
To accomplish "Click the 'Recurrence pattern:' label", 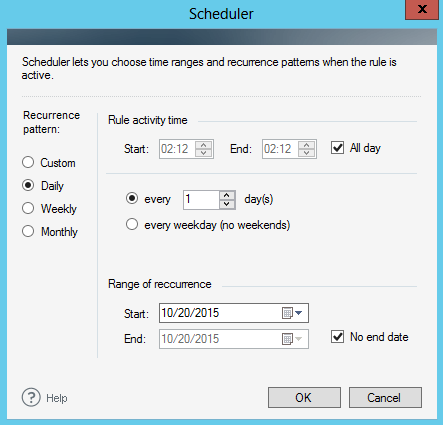I will [51, 122].
